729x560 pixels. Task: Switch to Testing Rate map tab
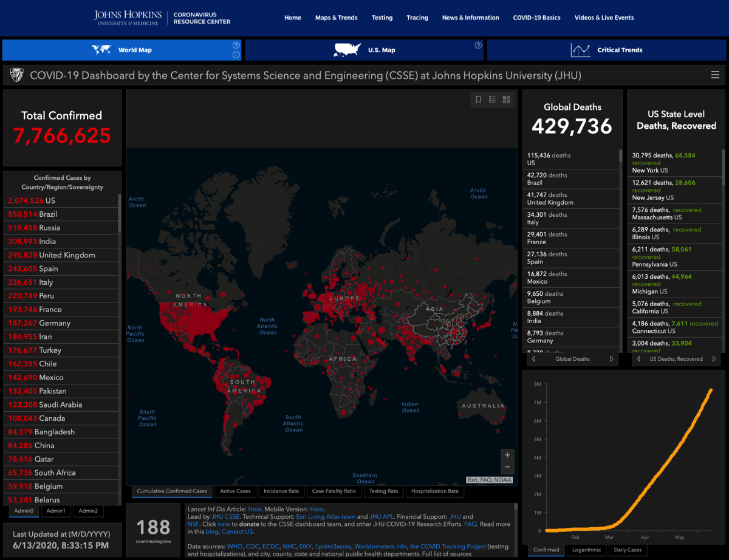383,491
